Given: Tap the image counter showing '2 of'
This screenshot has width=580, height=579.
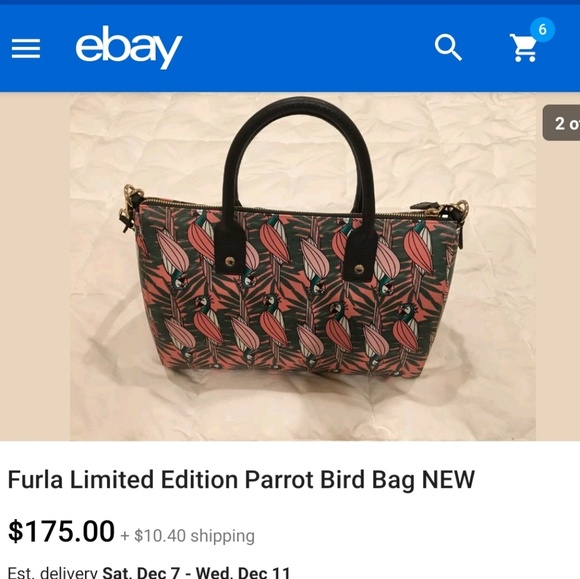Looking at the screenshot, I should [x=561, y=123].
